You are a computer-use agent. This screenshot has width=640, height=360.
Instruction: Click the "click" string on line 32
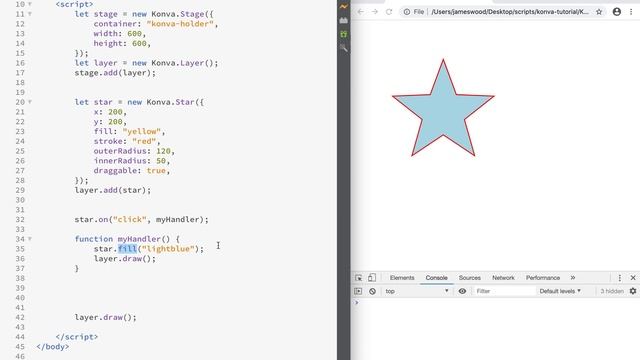coord(129,220)
